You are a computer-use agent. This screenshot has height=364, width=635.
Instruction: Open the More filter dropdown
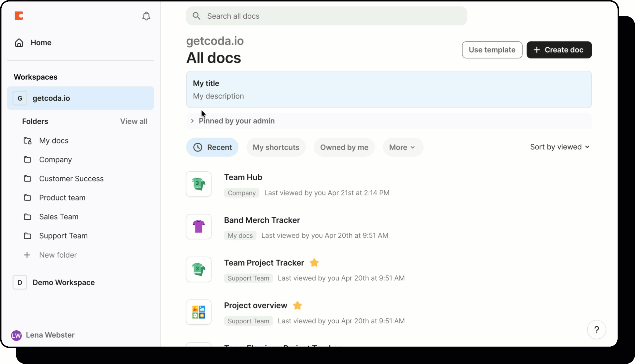click(x=403, y=147)
